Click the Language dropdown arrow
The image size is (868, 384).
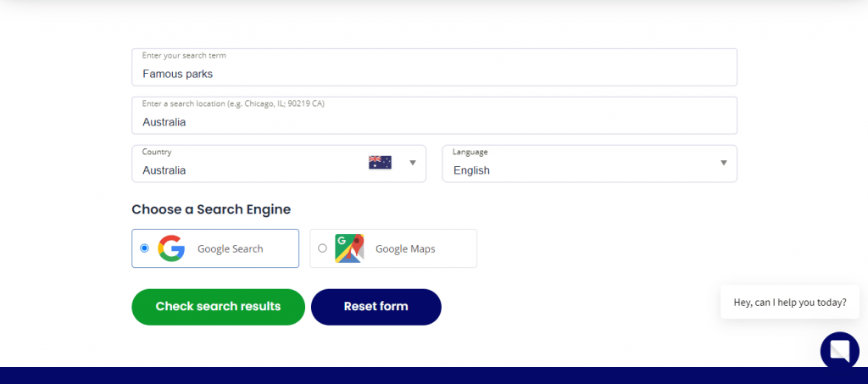coord(724,163)
